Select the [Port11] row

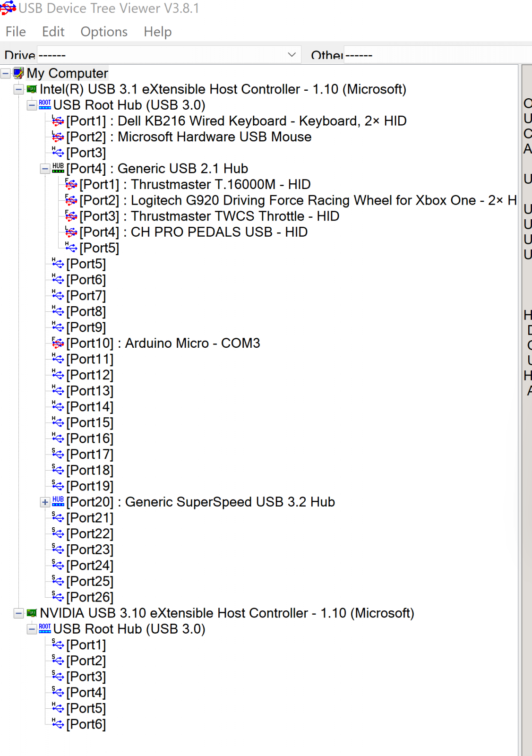click(90, 360)
